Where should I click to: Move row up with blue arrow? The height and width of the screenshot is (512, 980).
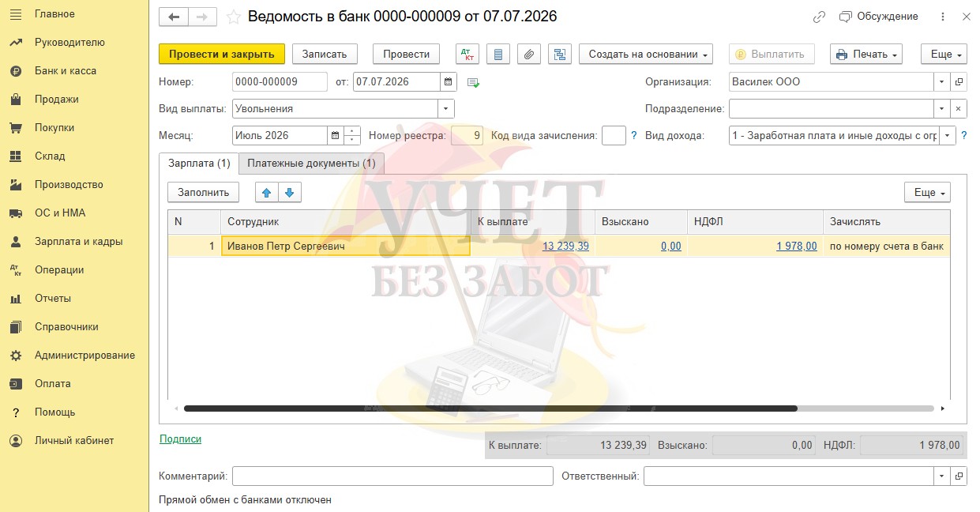tap(266, 192)
